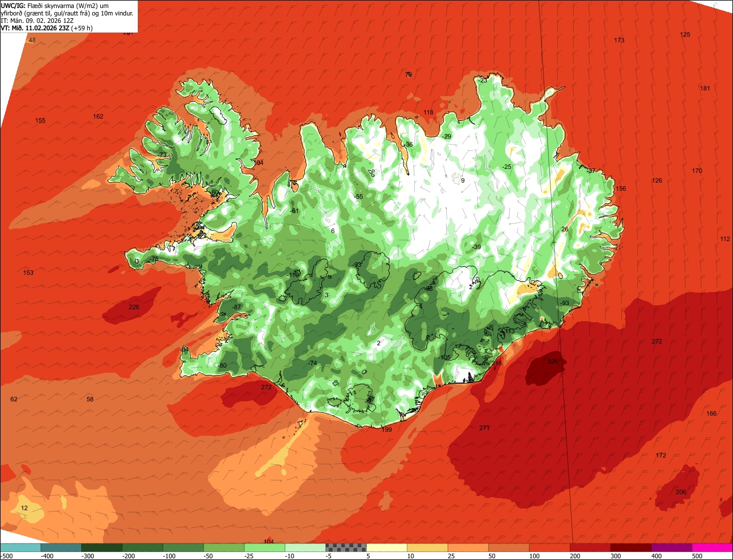Click the "-61" value in northwest Iceland
Image resolution: width=733 pixels, height=560 pixels.
(x=294, y=211)
